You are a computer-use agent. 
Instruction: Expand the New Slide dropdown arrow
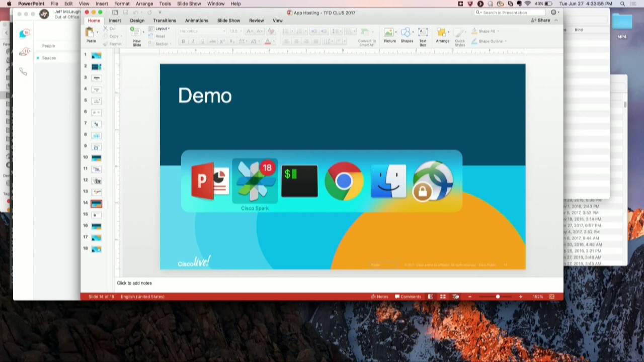click(x=143, y=33)
